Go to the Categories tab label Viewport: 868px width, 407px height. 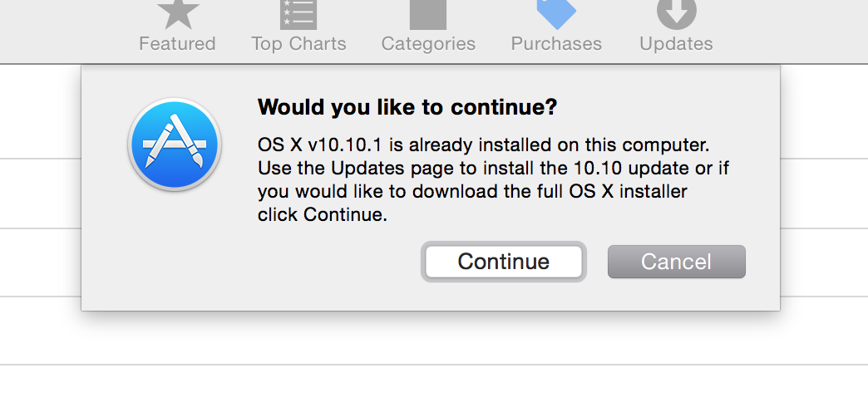pos(428,44)
